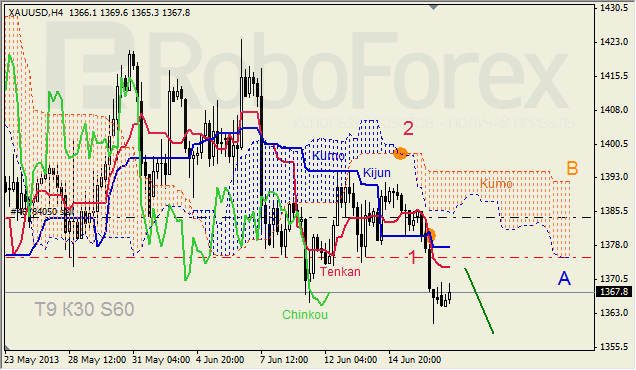Screen dimensions: 636x370
Task: Click the blue letter A label
Action: pyautogui.click(x=564, y=278)
